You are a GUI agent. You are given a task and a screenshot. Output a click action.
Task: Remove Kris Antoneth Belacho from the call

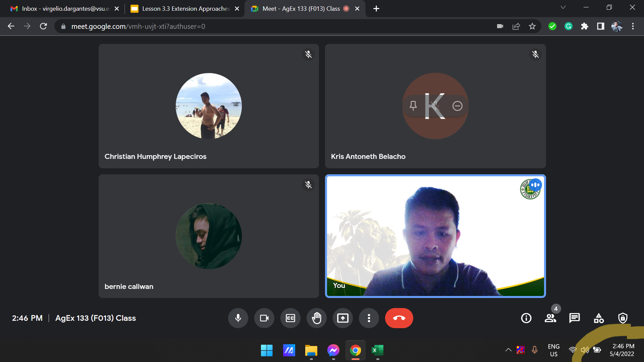(457, 106)
